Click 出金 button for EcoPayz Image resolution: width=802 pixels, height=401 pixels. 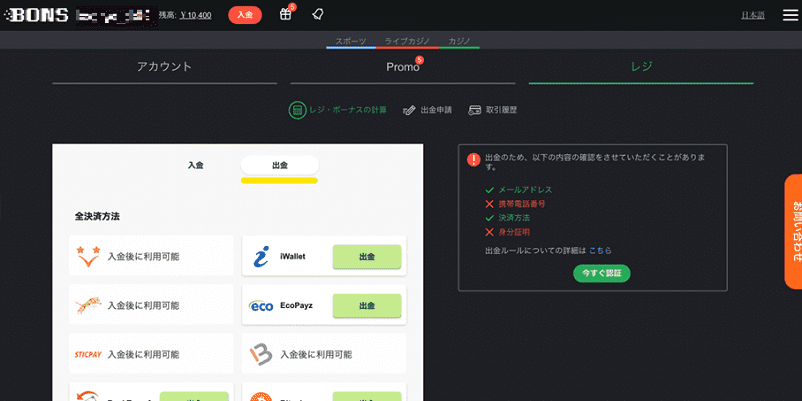[367, 305]
